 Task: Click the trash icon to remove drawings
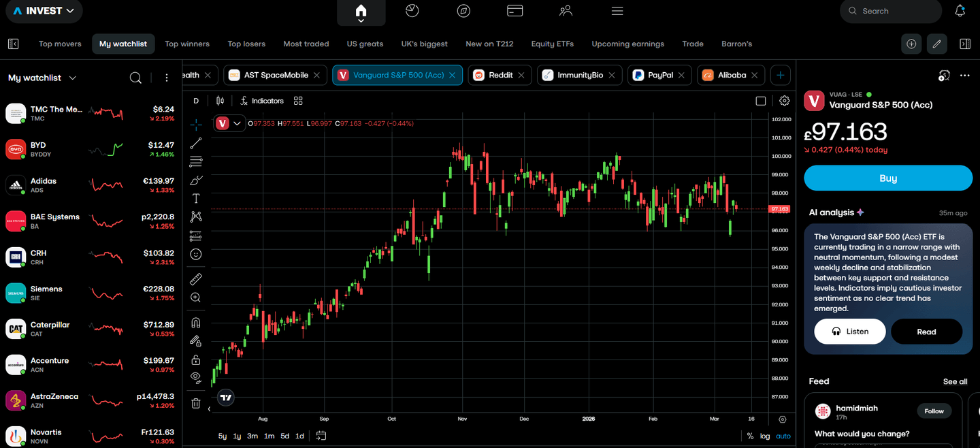[196, 403]
